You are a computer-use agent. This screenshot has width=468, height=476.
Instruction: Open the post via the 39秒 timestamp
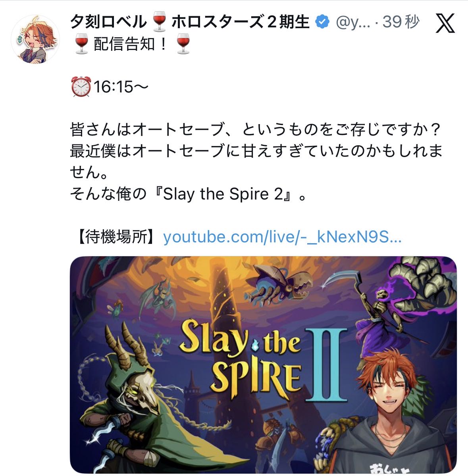pos(401,22)
